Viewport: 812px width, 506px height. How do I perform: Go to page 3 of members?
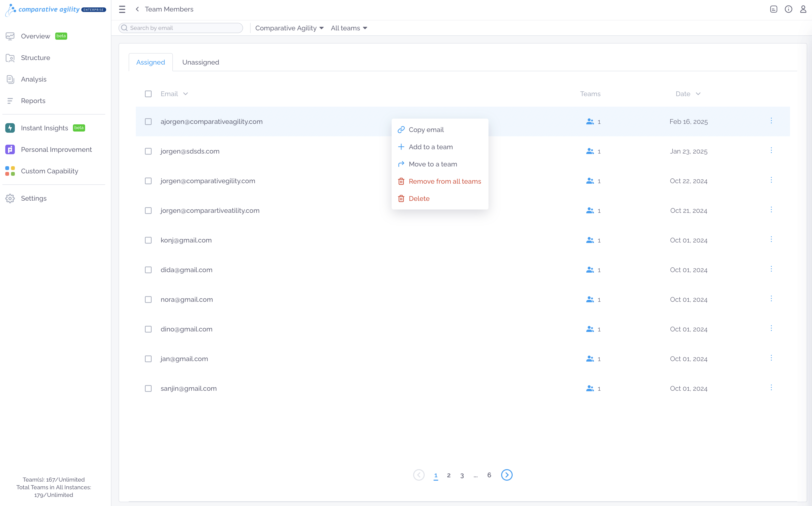point(462,475)
